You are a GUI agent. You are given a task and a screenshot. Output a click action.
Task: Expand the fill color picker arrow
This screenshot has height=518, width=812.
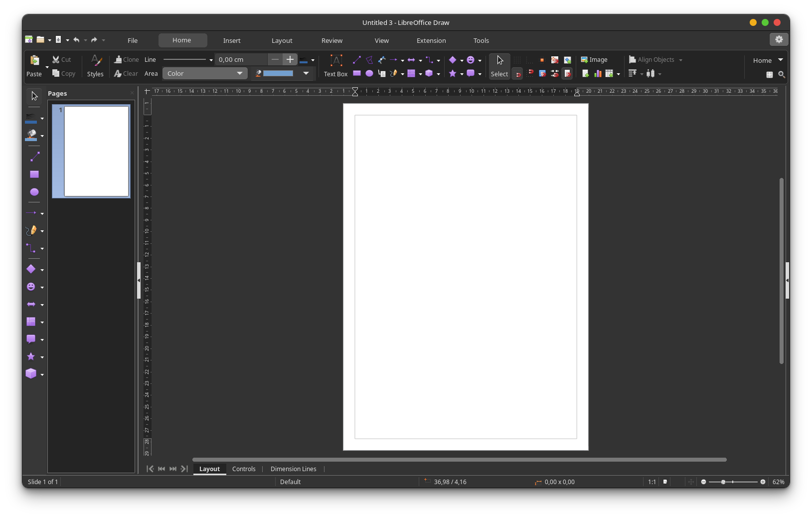[x=306, y=73]
